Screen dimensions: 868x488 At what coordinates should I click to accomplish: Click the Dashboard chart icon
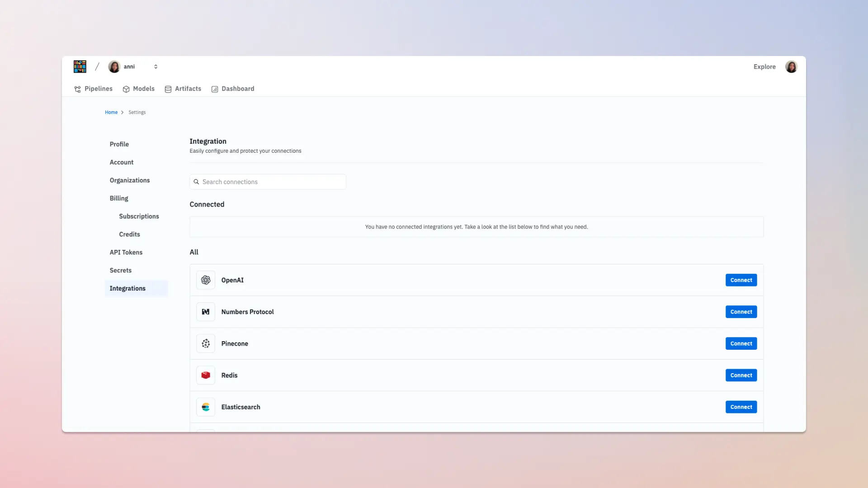tap(215, 89)
